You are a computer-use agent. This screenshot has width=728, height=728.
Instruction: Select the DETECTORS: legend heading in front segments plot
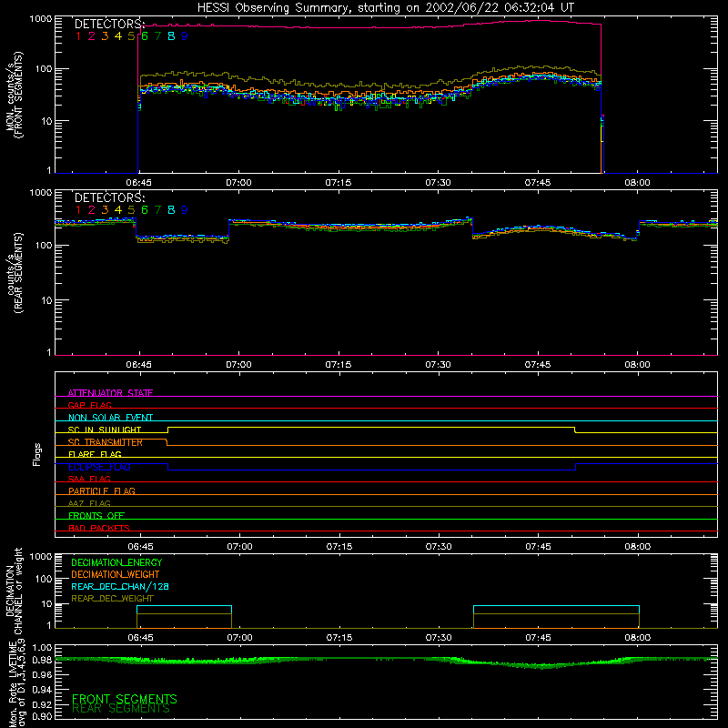click(109, 24)
